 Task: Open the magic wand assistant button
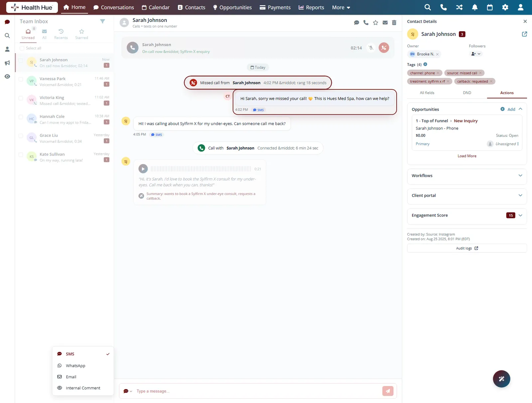[x=501, y=379]
